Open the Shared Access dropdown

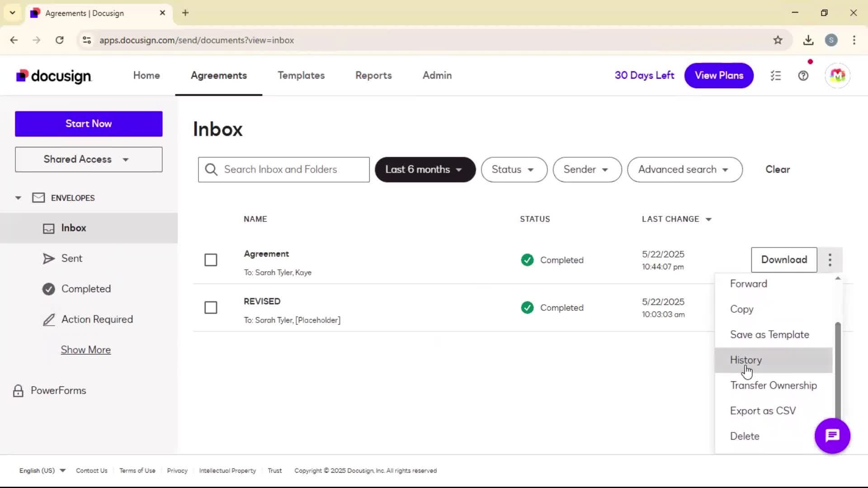click(x=89, y=160)
